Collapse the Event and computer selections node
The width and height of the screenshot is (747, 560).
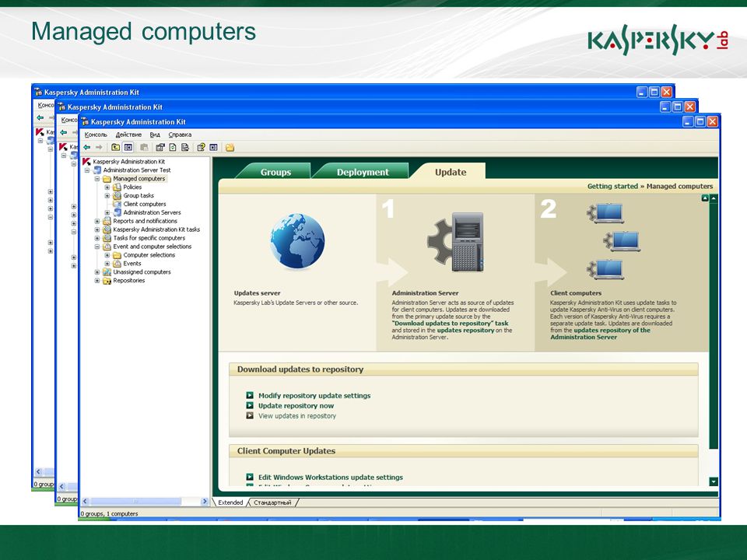[x=97, y=247]
